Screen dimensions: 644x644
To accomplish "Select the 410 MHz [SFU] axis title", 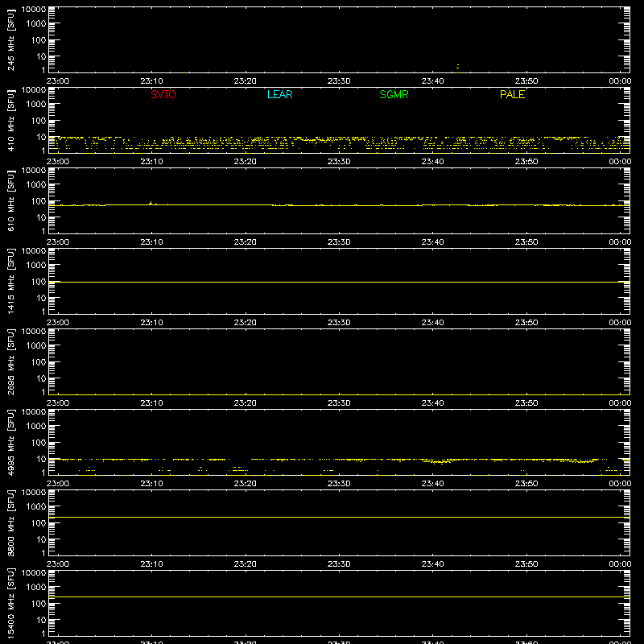I will tap(10, 120).
